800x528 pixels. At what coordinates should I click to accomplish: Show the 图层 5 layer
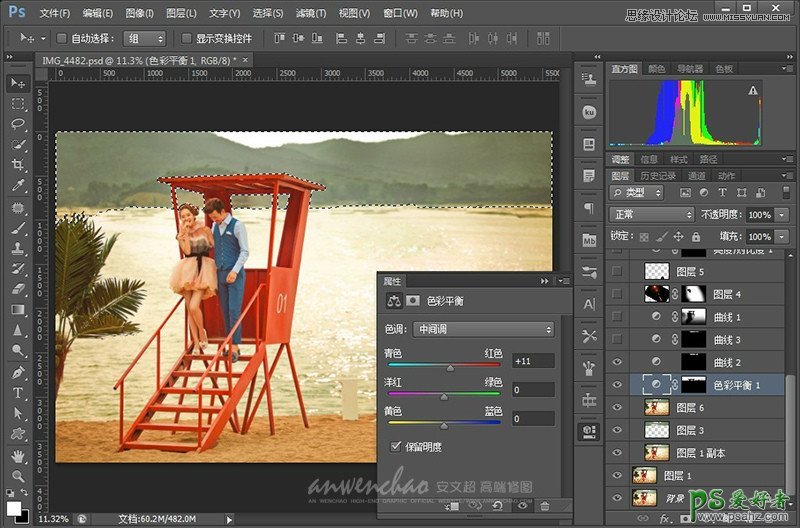click(x=617, y=271)
